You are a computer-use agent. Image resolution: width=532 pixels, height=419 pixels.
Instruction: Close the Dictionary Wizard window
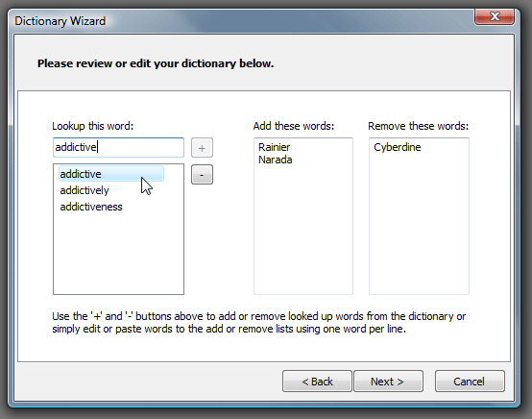coord(495,16)
